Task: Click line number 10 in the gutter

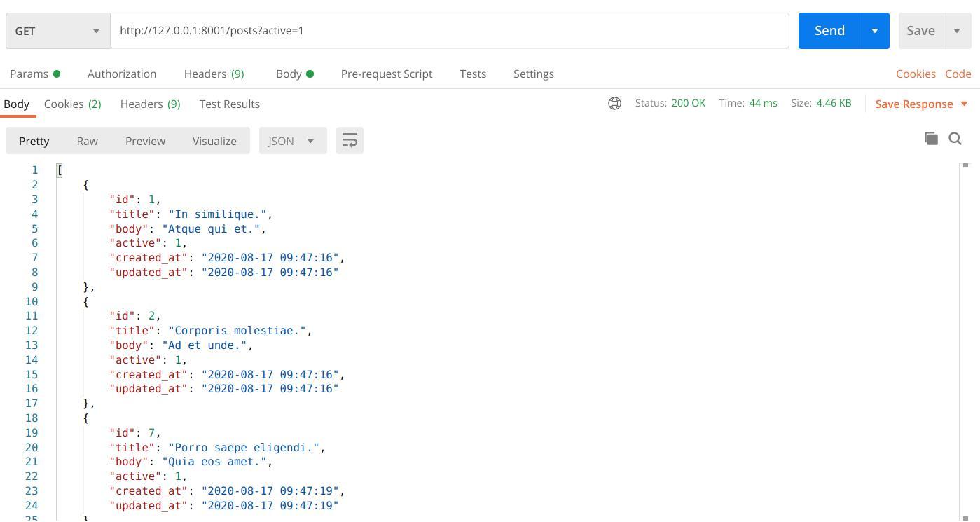Action: pos(32,301)
